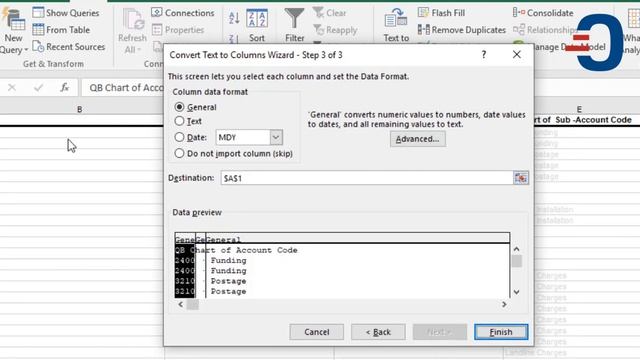Click the preview scroll left arrow

pos(181,304)
